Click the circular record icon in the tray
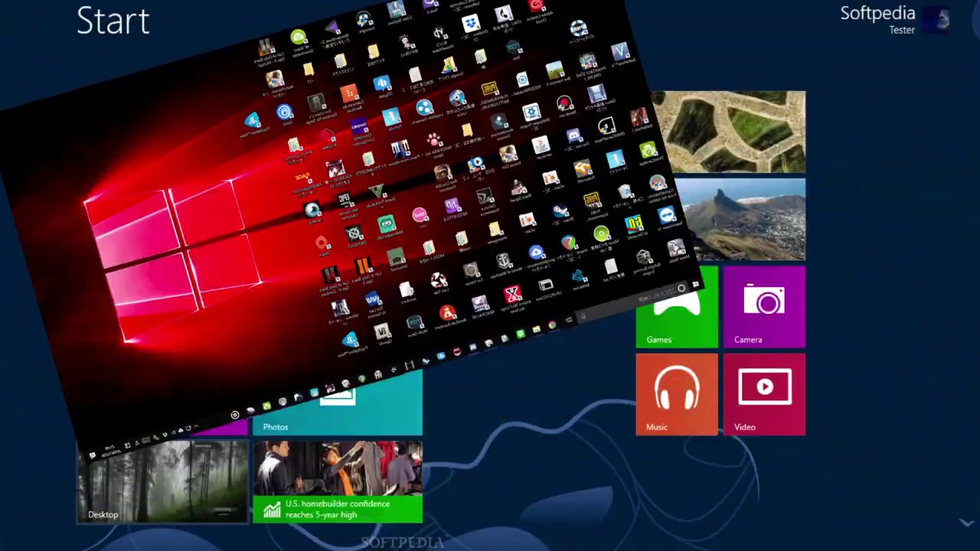980x551 pixels. pyautogui.click(x=235, y=415)
